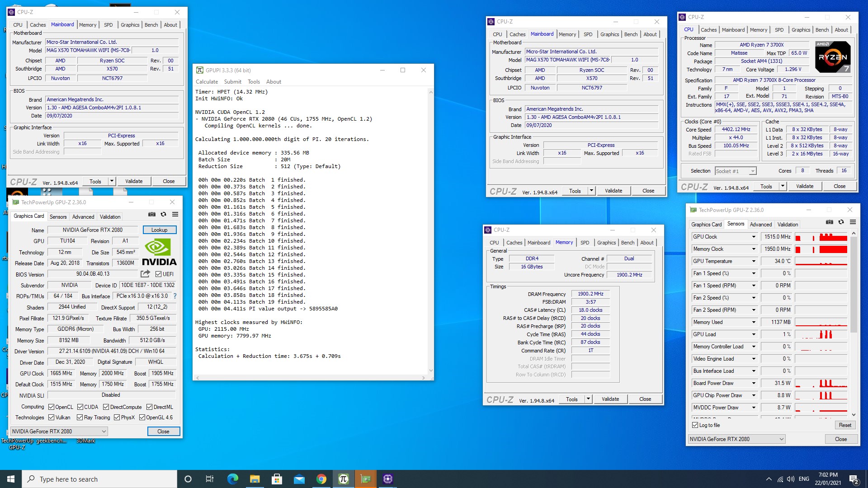Click the bus interface question mark icon
868x488 pixels.
pyautogui.click(x=175, y=296)
